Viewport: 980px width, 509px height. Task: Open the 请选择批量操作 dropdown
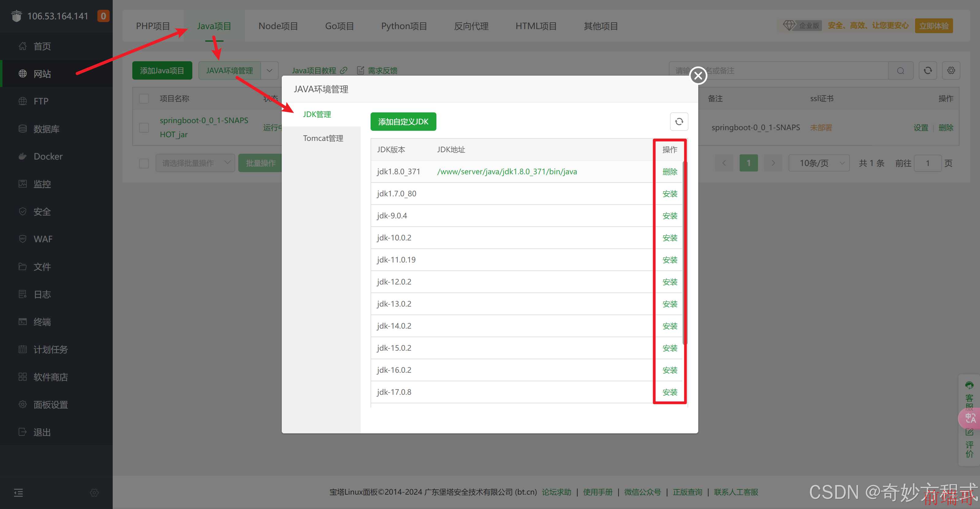coord(195,163)
